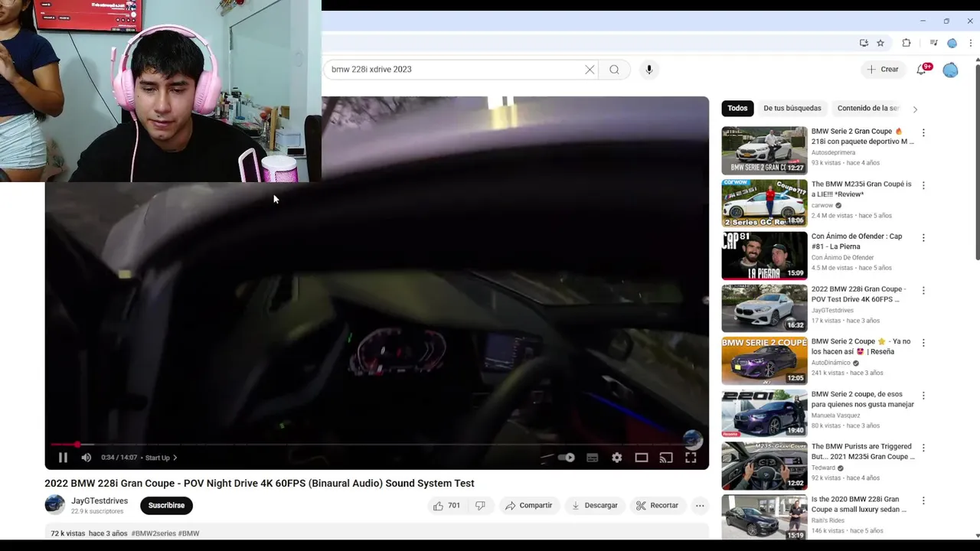
Task: Open 'The BMW M235i Gran Coupé is a LIE' title
Action: [861, 189]
